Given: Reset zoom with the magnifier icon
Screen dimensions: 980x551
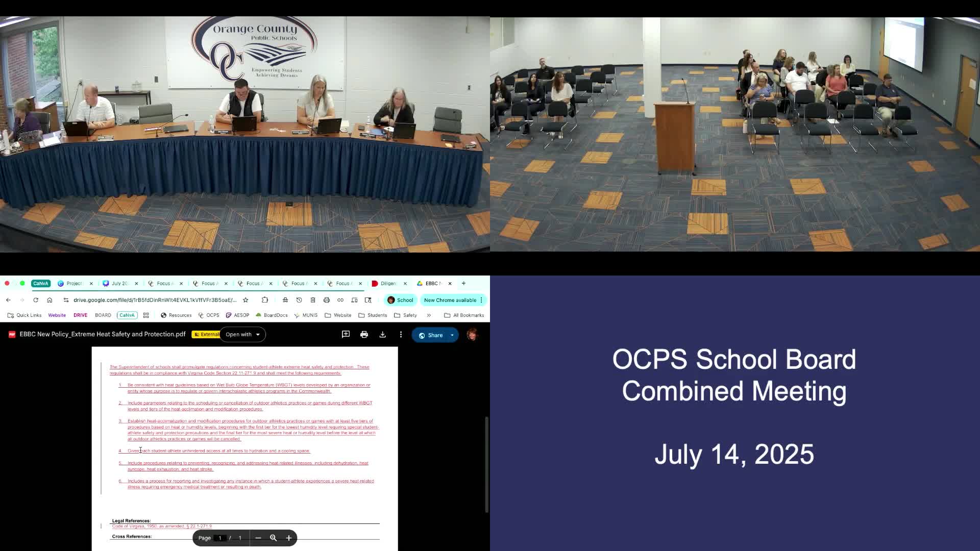Looking at the screenshot, I should pyautogui.click(x=274, y=538).
